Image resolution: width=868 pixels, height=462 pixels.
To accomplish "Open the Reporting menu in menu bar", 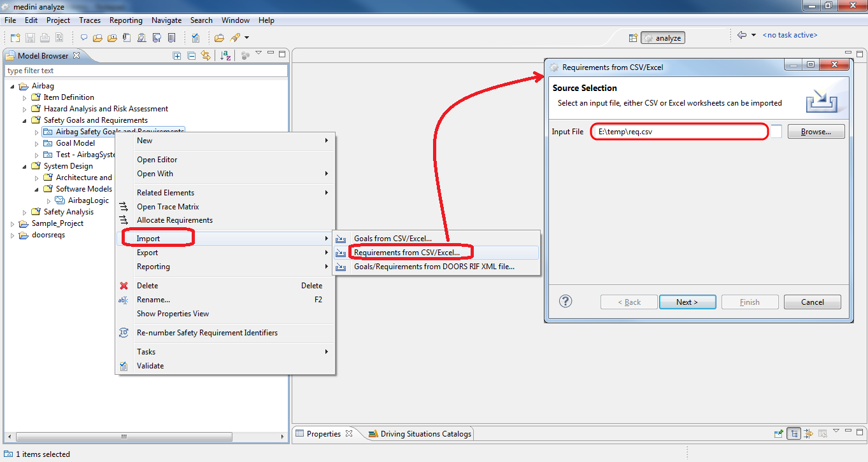I will click(x=126, y=20).
